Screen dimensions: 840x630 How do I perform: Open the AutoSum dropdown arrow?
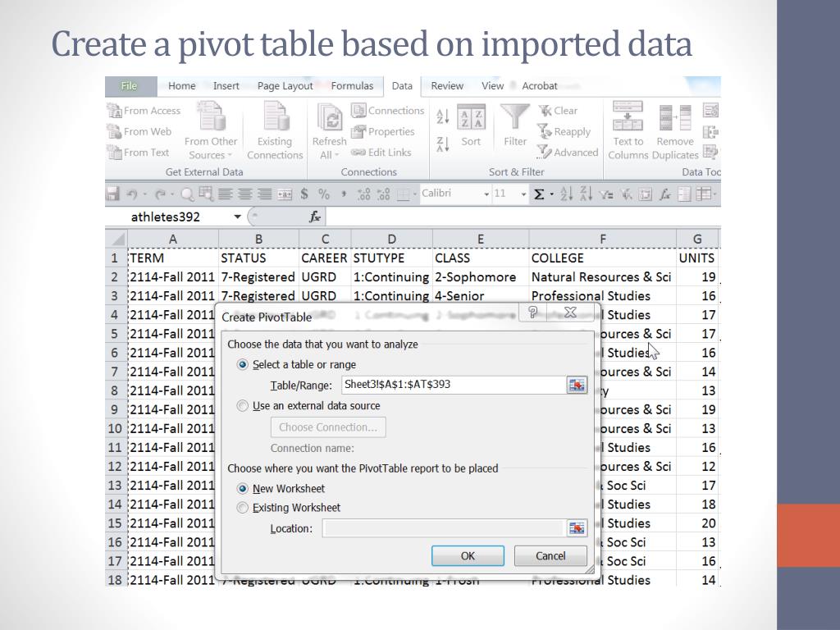tap(552, 194)
